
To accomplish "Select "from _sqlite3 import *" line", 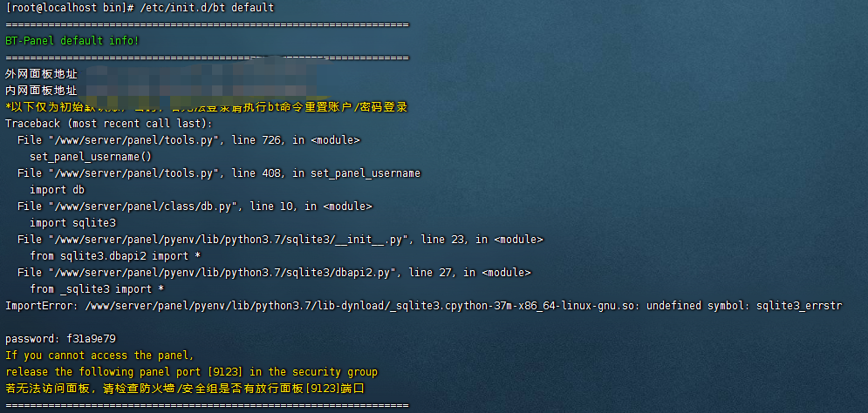I will 97,289.
